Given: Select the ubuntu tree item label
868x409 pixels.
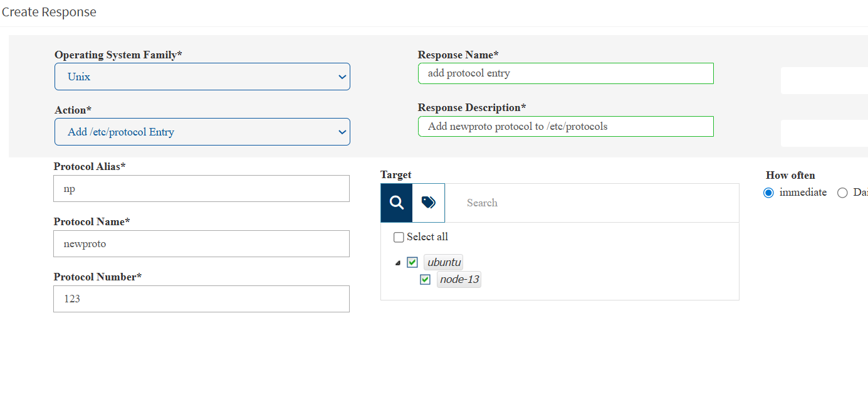Looking at the screenshot, I should (444, 262).
